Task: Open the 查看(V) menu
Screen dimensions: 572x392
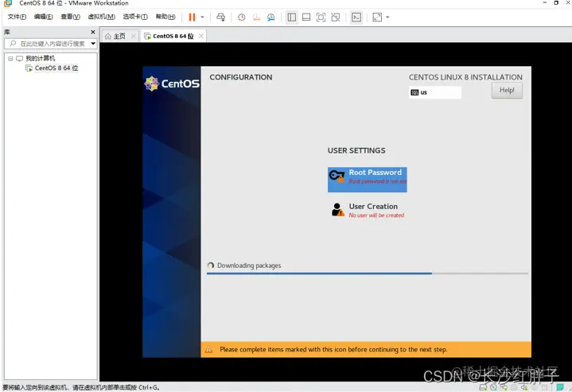Action: 70,17
